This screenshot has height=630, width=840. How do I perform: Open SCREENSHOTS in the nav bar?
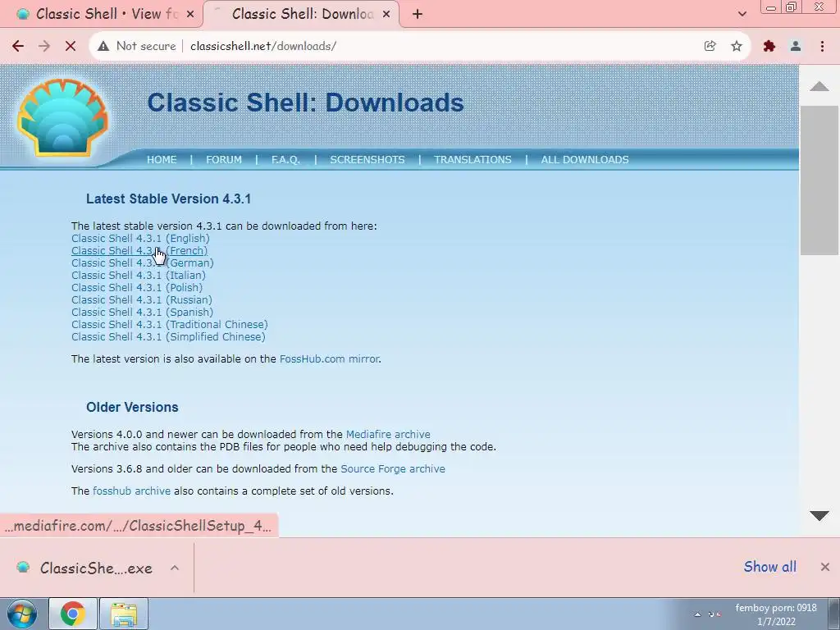(367, 160)
